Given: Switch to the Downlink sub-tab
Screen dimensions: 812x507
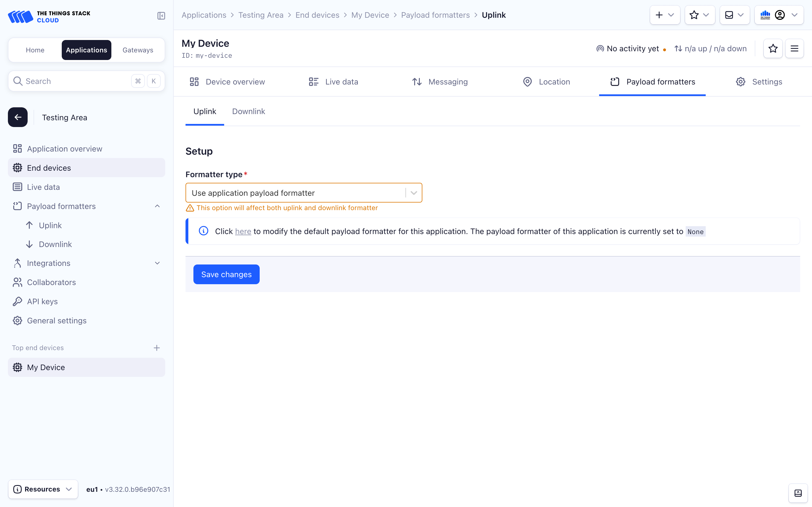Looking at the screenshot, I should [248, 111].
